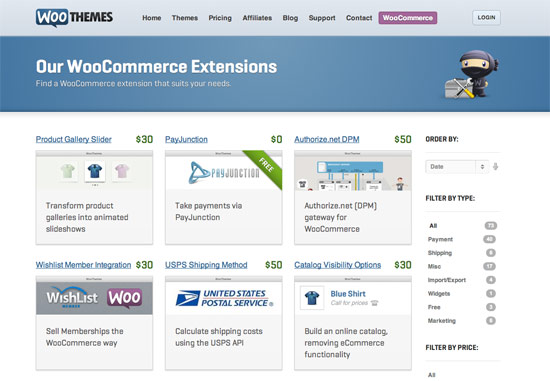Image resolution: width=550 pixels, height=381 pixels.
Task: Click the count badge next to Misc
Action: click(489, 266)
